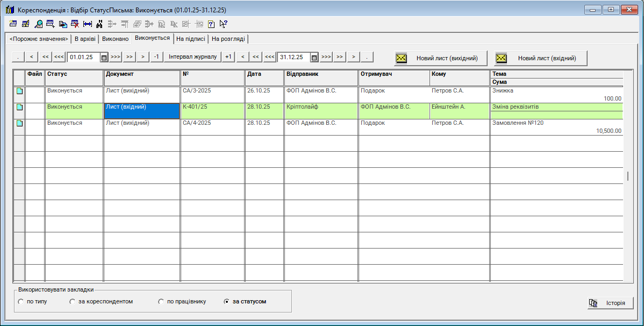Select the row with number К-401/25
The image size is (644, 326).
pos(212,107)
